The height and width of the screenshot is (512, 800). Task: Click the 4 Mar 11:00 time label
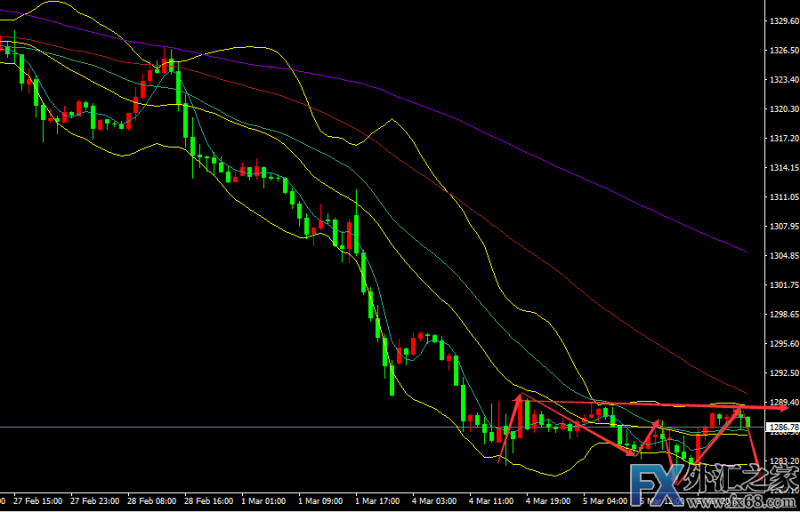[x=492, y=501]
